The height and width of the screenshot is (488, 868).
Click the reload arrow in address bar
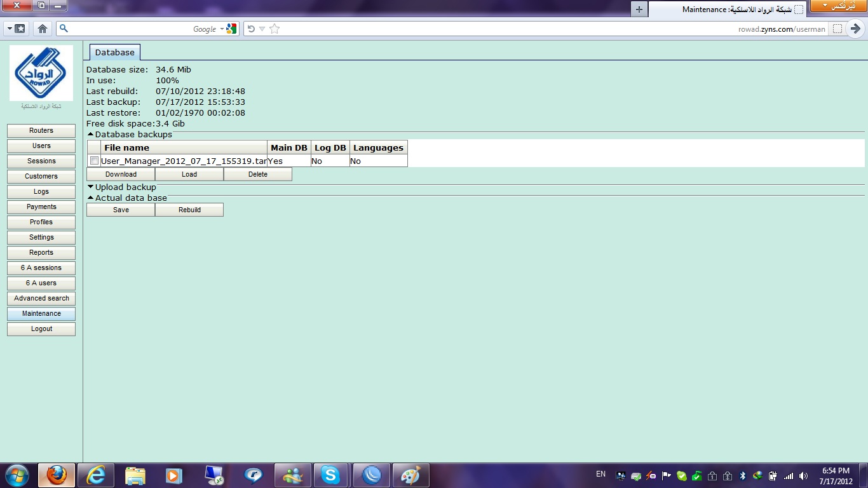coord(251,29)
